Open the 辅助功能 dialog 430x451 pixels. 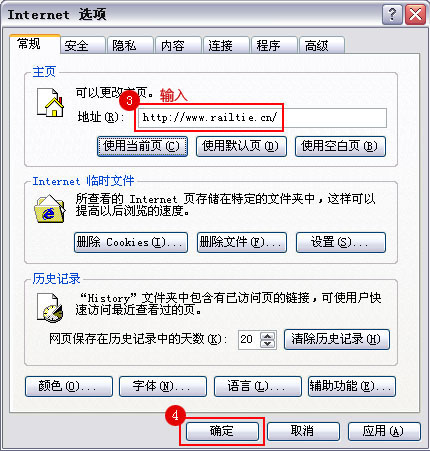click(352, 386)
